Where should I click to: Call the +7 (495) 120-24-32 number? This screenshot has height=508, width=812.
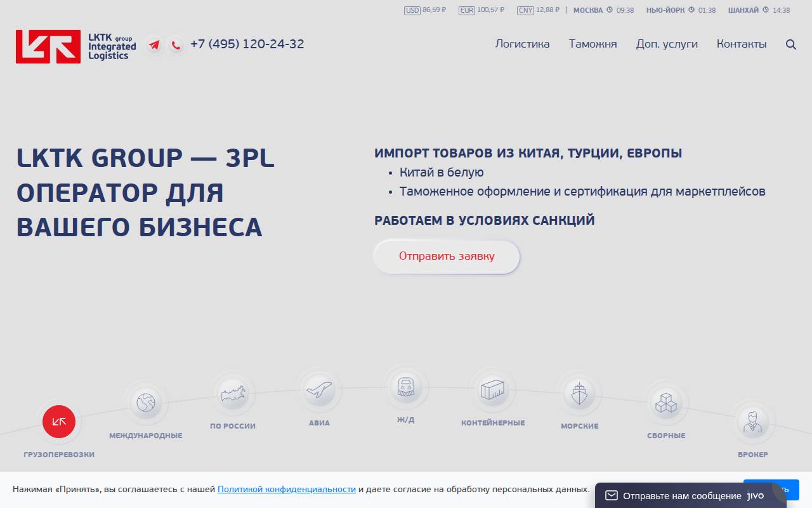247,44
